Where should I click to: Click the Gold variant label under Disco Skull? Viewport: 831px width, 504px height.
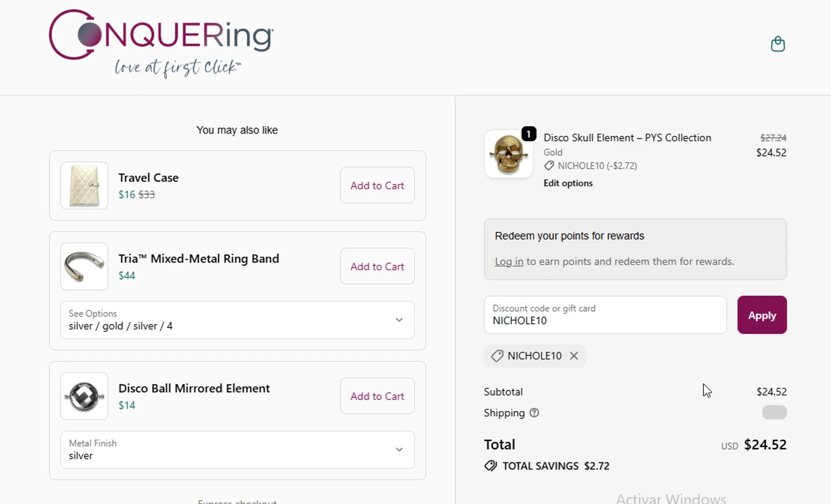(553, 152)
